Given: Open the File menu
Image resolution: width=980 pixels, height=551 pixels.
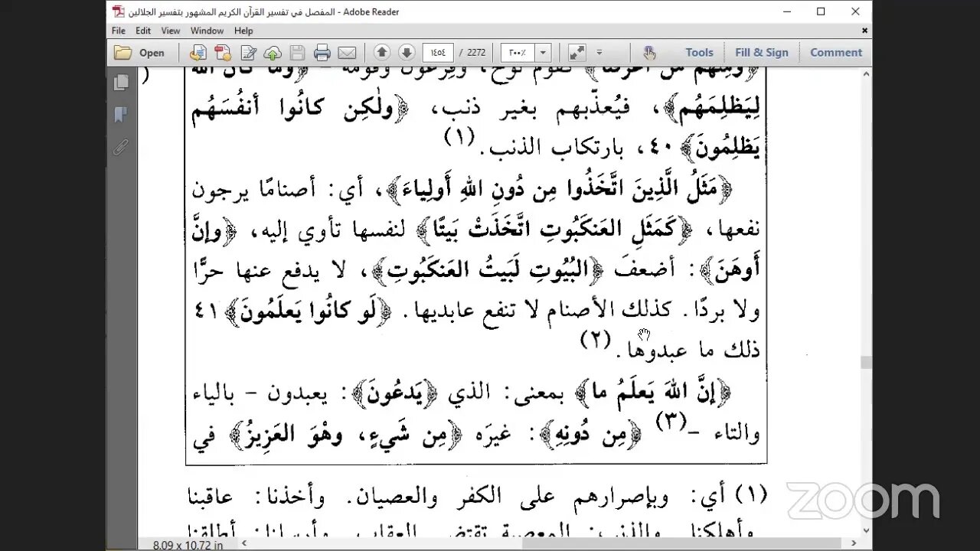Looking at the screenshot, I should pyautogui.click(x=119, y=31).
